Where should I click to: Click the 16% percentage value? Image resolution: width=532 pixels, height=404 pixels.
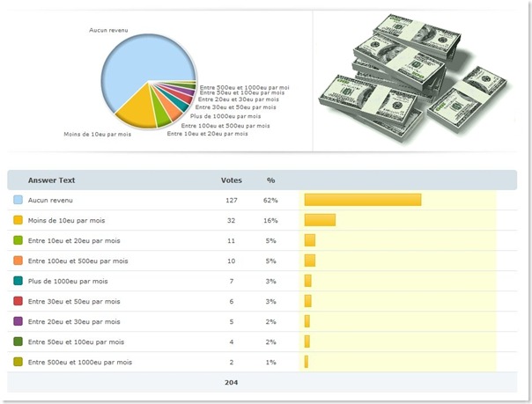[x=270, y=220]
